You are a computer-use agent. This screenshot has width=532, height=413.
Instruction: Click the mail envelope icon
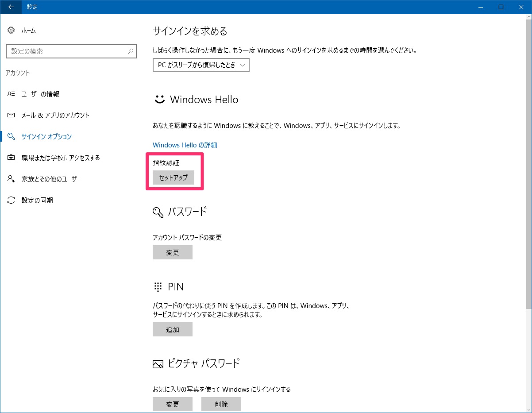(12, 116)
